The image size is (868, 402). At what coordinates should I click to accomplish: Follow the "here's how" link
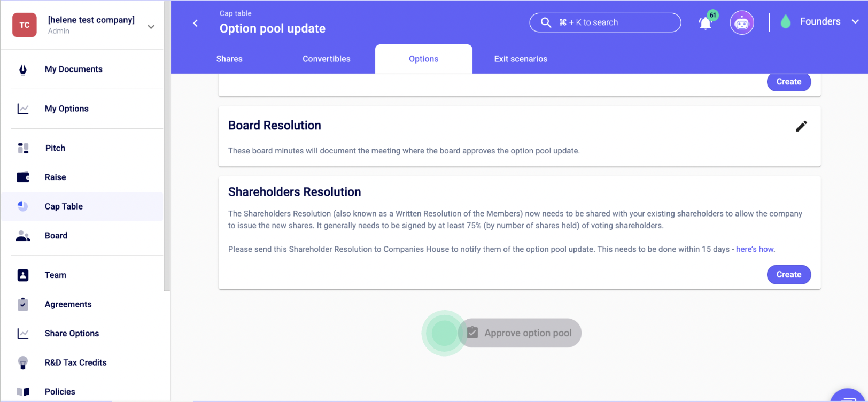[x=755, y=249]
